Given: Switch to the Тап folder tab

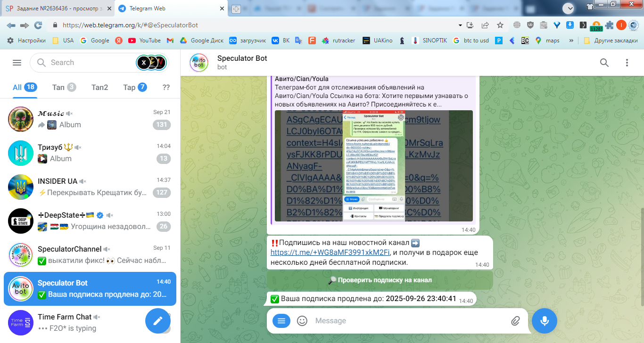Looking at the screenshot, I should click(x=64, y=87).
